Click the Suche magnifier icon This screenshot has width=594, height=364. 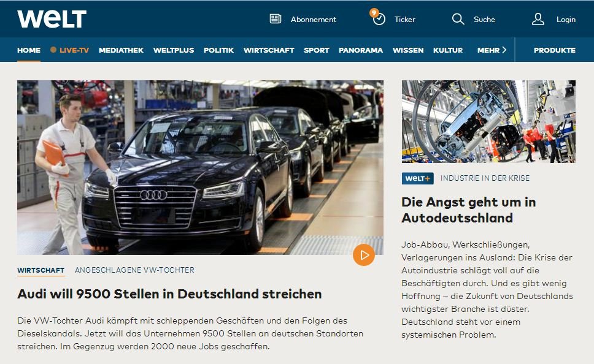(458, 19)
